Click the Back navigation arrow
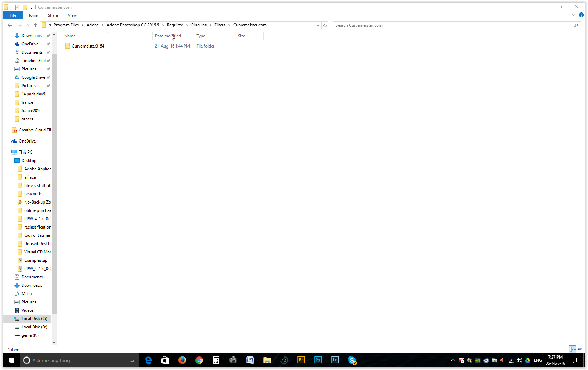Viewport: 588px width, 370px height. click(10, 25)
